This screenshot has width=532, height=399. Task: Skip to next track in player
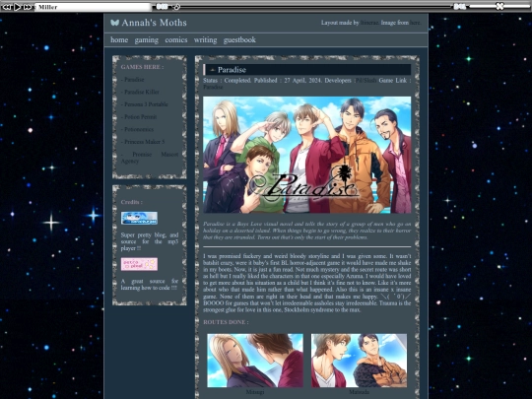click(28, 7)
